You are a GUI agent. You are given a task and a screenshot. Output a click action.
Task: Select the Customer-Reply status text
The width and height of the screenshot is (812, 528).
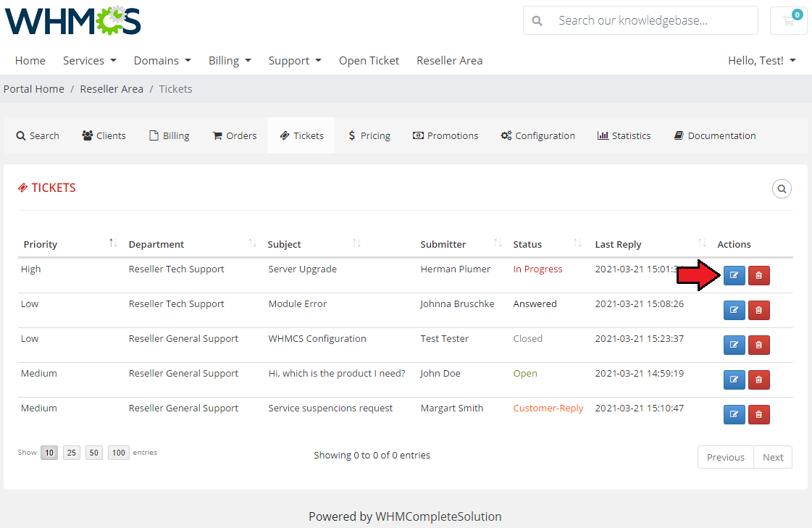548,408
